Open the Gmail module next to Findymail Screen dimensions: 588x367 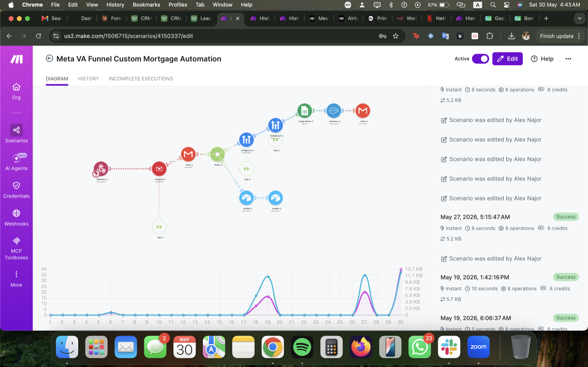click(188, 154)
